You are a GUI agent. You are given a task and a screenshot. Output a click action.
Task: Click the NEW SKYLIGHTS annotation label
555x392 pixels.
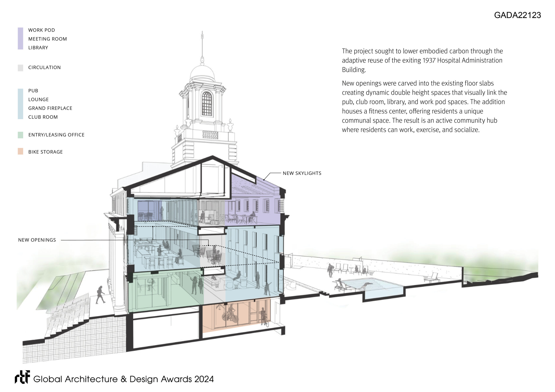pyautogui.click(x=302, y=173)
